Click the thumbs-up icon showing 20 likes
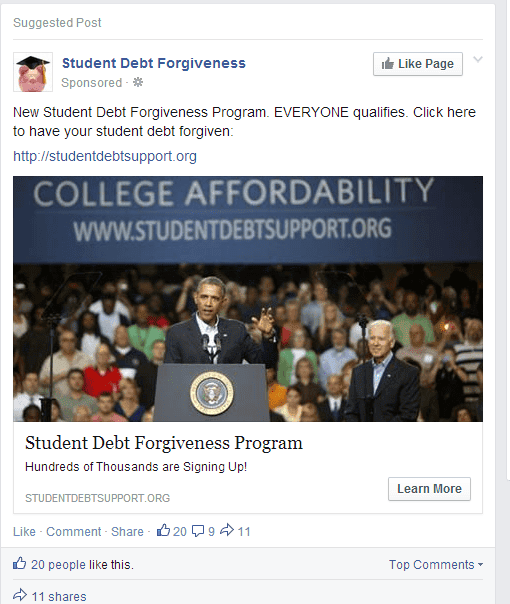The height and width of the screenshot is (604, 510). point(163,530)
